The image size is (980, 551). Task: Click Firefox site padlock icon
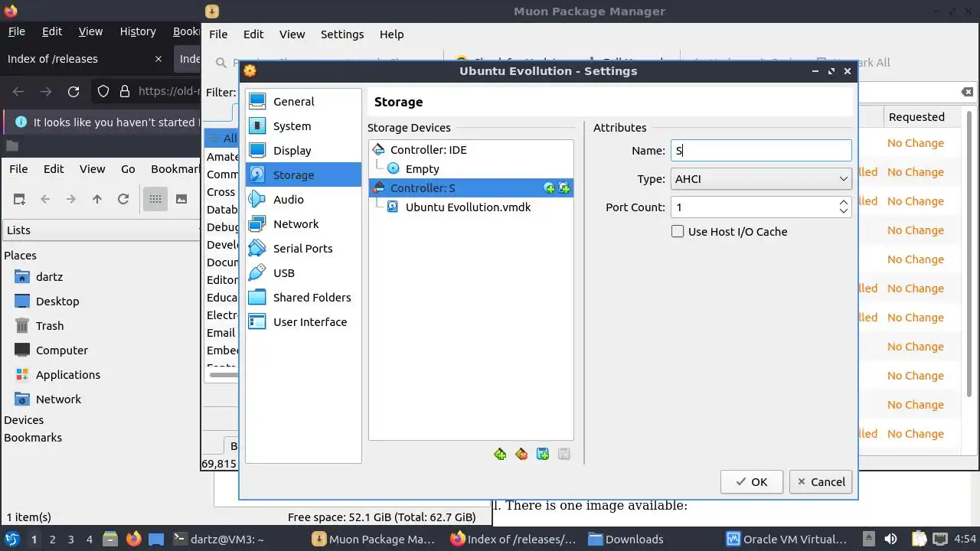tap(125, 92)
